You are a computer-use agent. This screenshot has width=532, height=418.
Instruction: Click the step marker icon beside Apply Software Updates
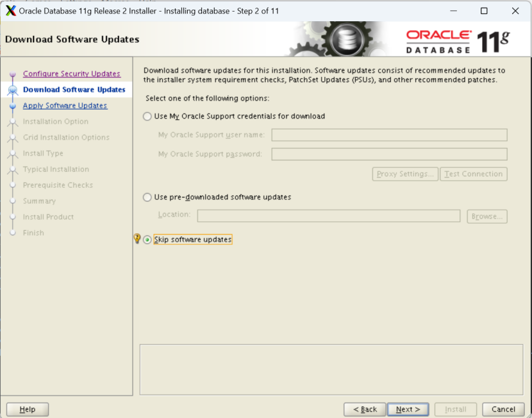pyautogui.click(x=13, y=105)
